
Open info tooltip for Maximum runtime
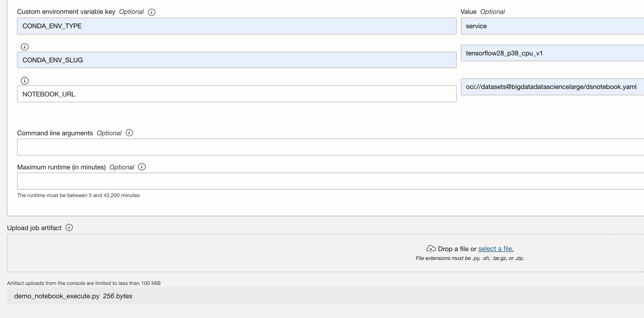pos(142,167)
